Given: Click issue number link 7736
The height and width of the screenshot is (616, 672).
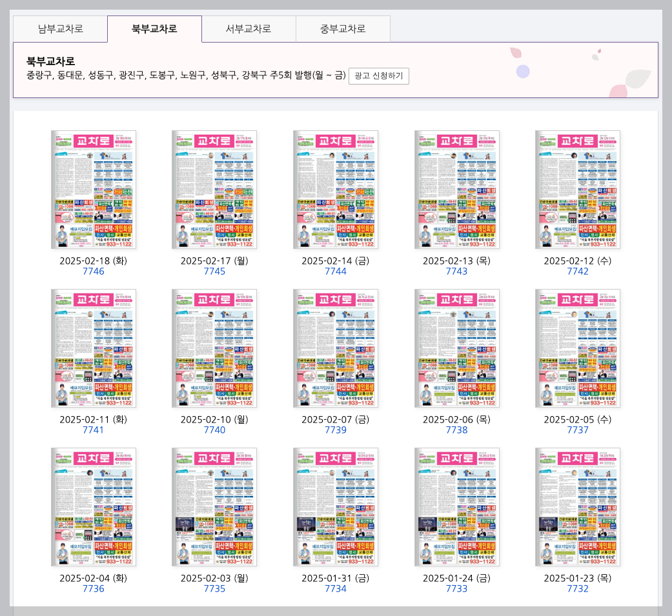Looking at the screenshot, I should tap(94, 588).
